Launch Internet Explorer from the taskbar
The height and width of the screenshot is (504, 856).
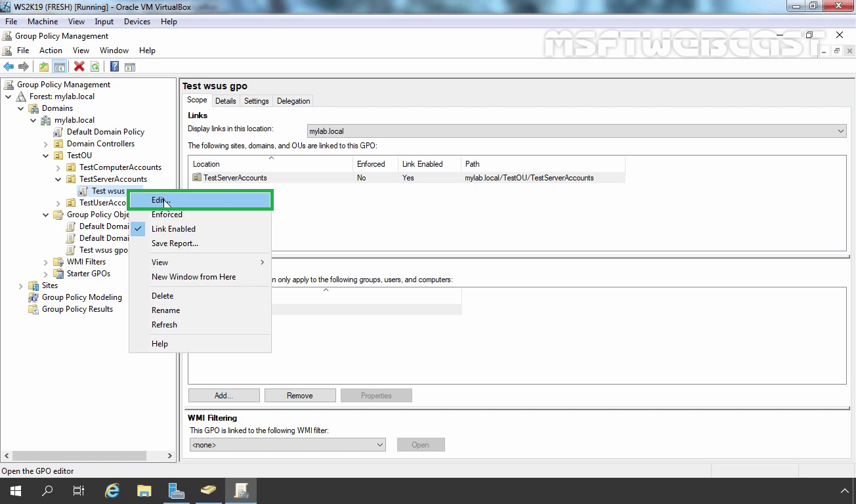pos(112,490)
